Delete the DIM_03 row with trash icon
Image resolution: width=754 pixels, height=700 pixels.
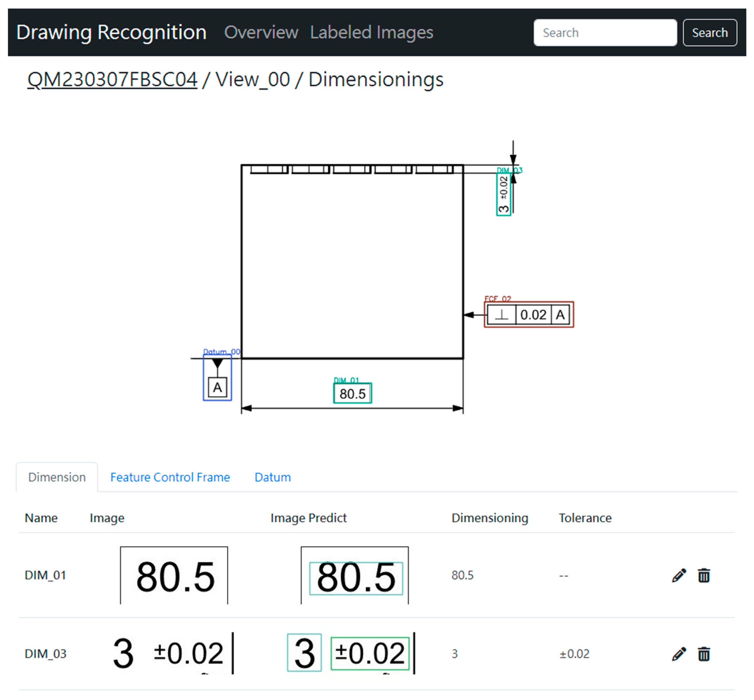[x=704, y=654]
